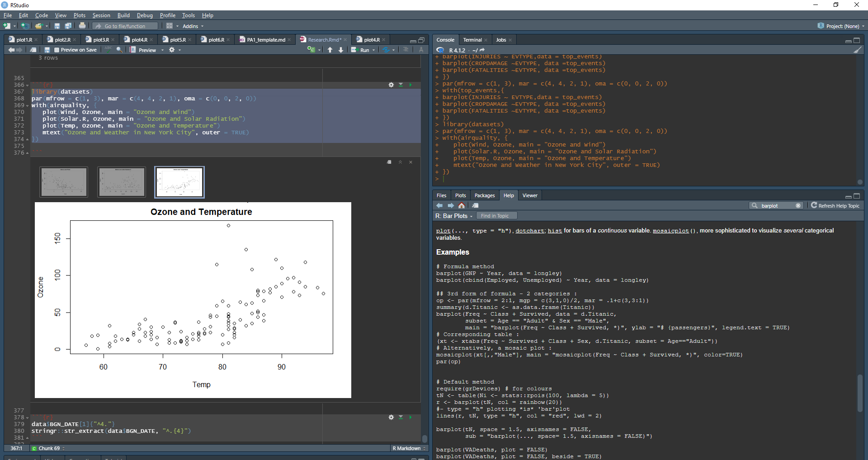The image size is (868, 460).
Task: Navigate back in Help pane
Action: click(439, 205)
